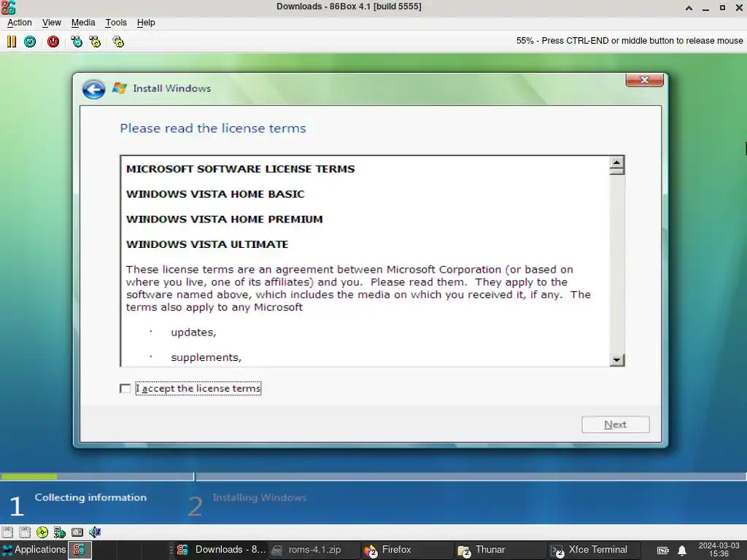Click license scrollbar up arrow
Viewport: 747px width, 560px height.
pos(616,163)
